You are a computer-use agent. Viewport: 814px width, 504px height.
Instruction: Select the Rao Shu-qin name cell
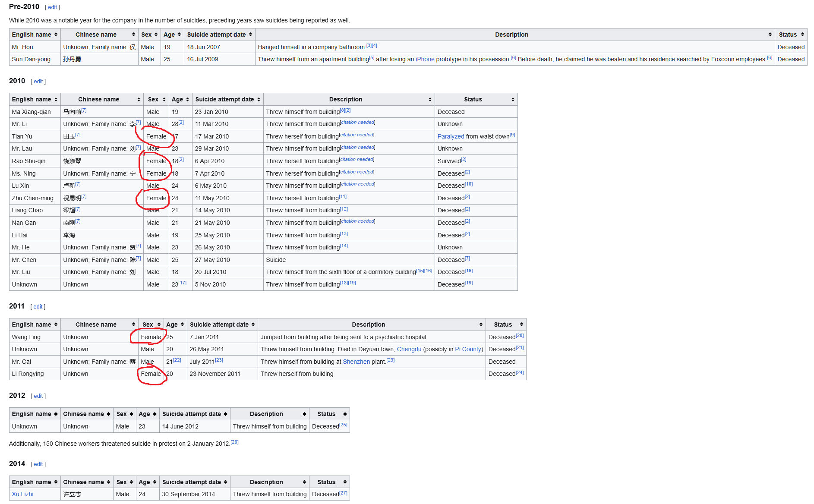(35, 161)
